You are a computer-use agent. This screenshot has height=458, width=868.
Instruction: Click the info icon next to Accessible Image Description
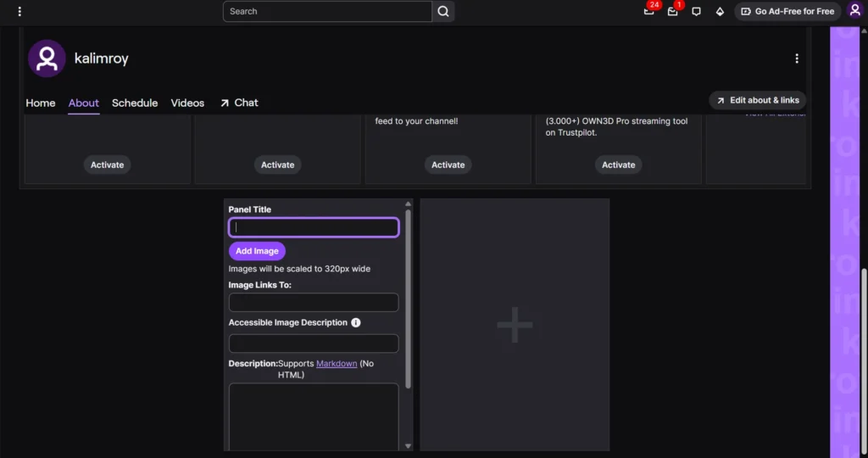[x=356, y=322]
